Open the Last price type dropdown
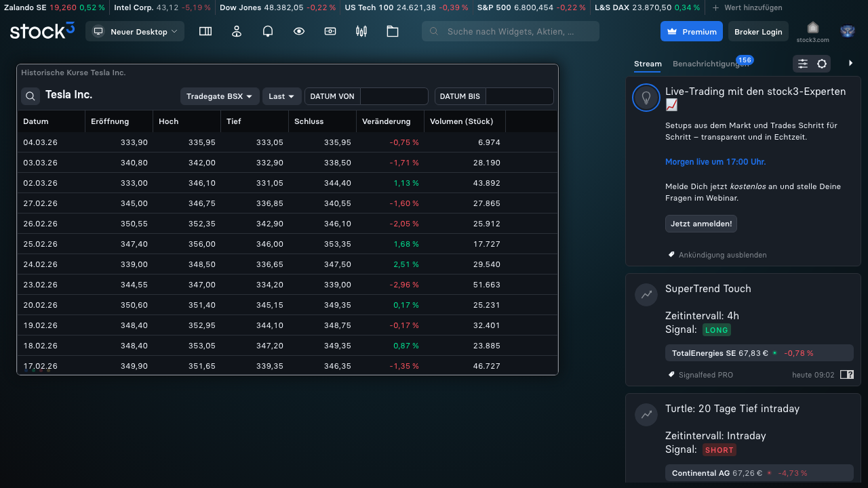The height and width of the screenshot is (488, 868). point(281,96)
